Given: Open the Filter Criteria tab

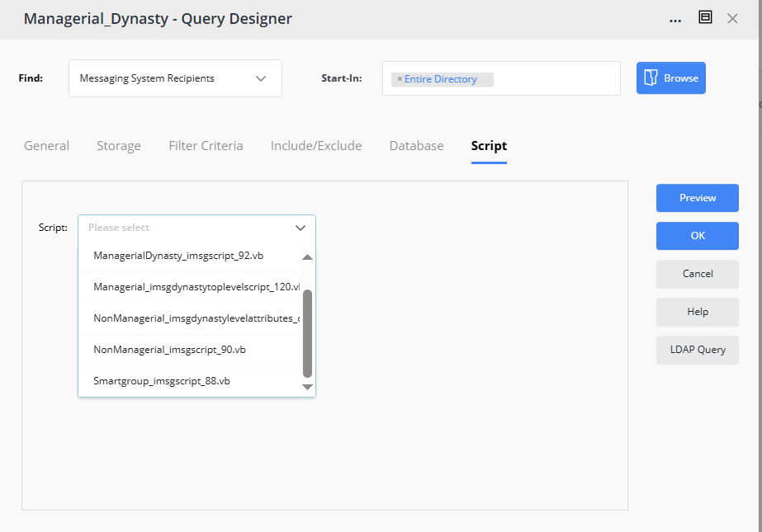Looking at the screenshot, I should click(x=206, y=146).
